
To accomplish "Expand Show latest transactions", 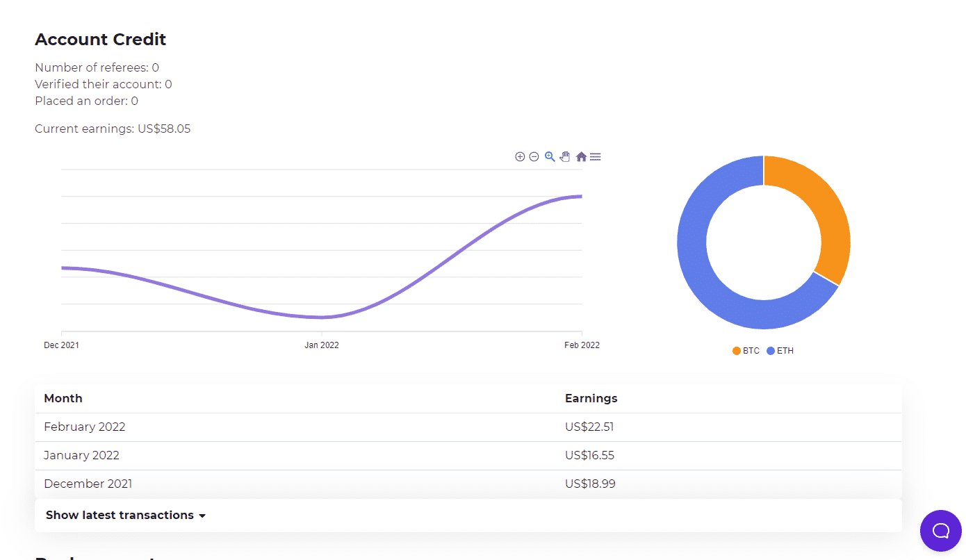I will click(120, 516).
